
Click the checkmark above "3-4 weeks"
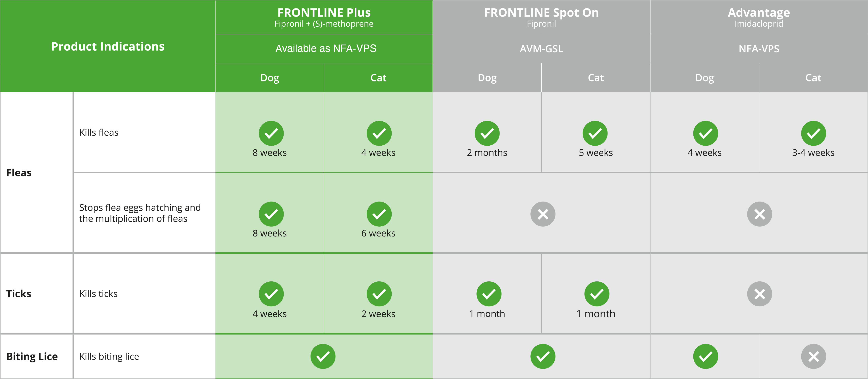click(813, 133)
